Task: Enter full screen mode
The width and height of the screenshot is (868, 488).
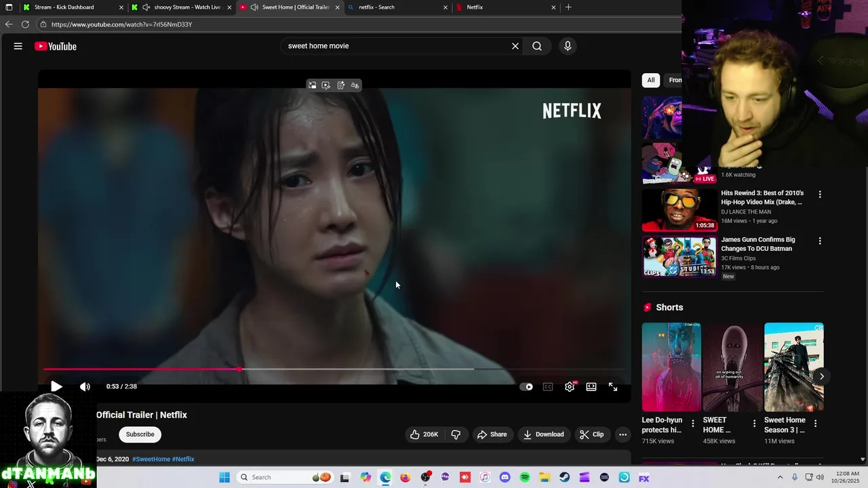Action: tap(613, 386)
